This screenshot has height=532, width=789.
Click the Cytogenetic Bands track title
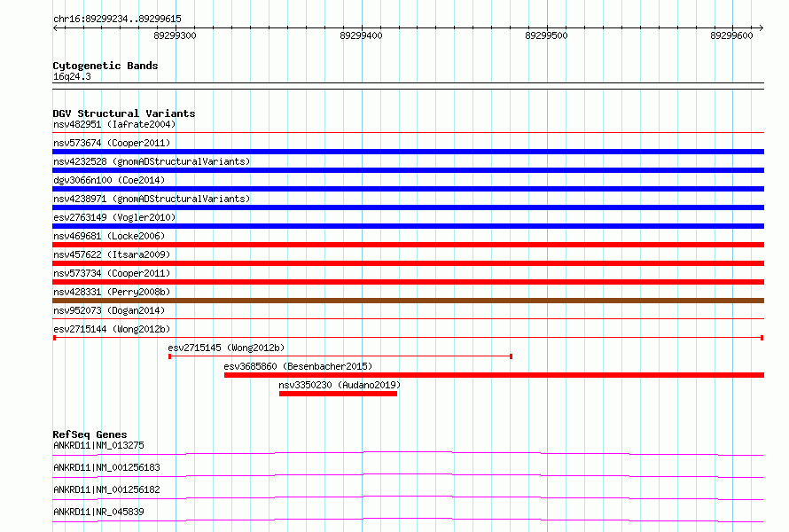click(x=105, y=66)
